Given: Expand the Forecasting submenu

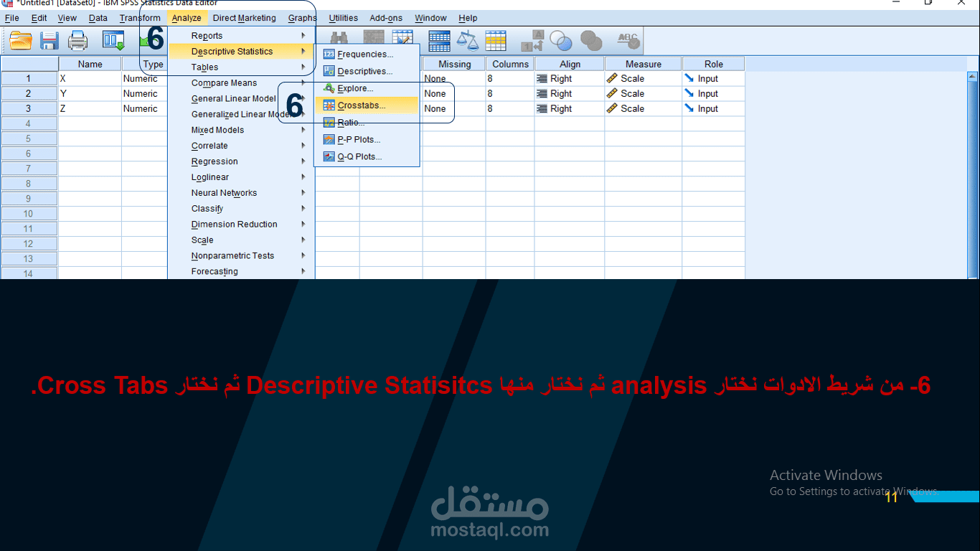Looking at the screenshot, I should (x=241, y=272).
